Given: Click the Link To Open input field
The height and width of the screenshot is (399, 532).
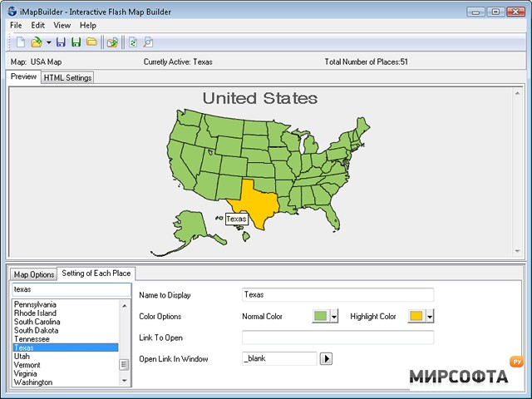Looking at the screenshot, I should pyautogui.click(x=337, y=337).
